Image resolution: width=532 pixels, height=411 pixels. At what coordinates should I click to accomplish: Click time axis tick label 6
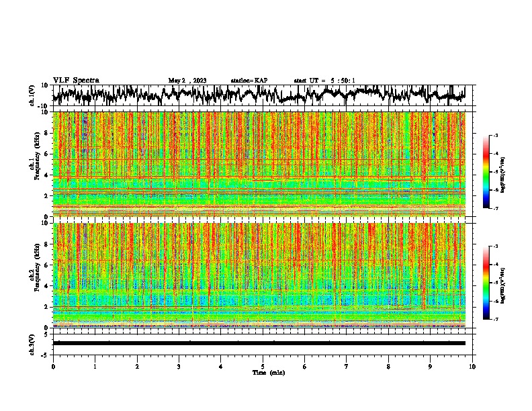click(305, 367)
